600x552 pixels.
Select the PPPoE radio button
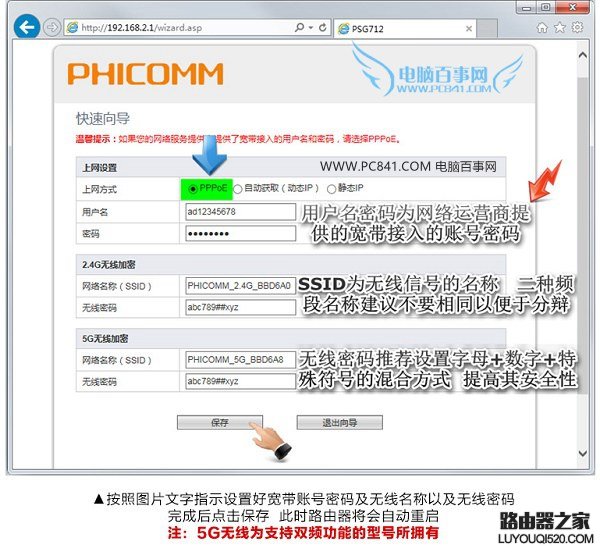click(193, 189)
